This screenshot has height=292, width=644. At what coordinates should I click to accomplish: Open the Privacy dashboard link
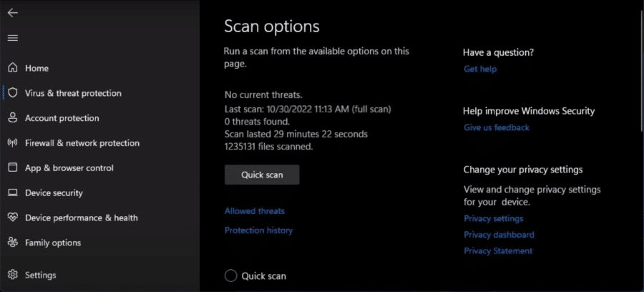coord(499,235)
